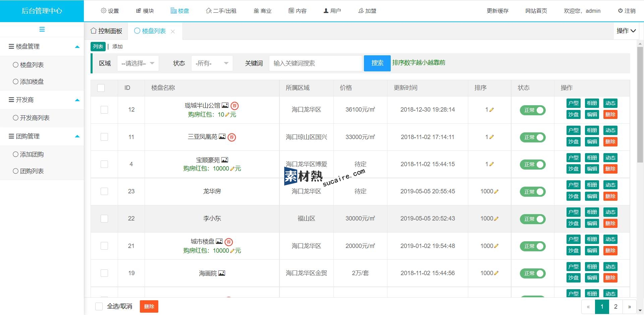Open the 状态 -所有- dropdown
644x315 pixels.
pyautogui.click(x=212, y=63)
